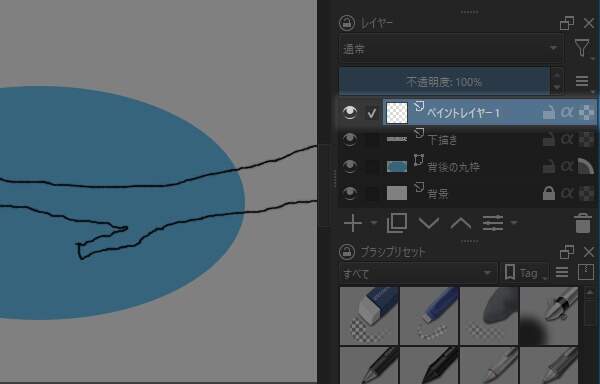Uncheck the ペイントレイヤー1 selection checkmark
600x384 pixels.
[371, 113]
